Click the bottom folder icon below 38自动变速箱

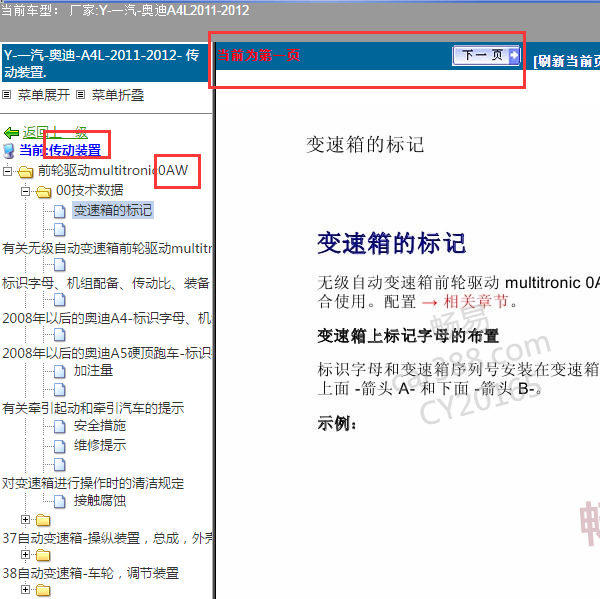43,591
